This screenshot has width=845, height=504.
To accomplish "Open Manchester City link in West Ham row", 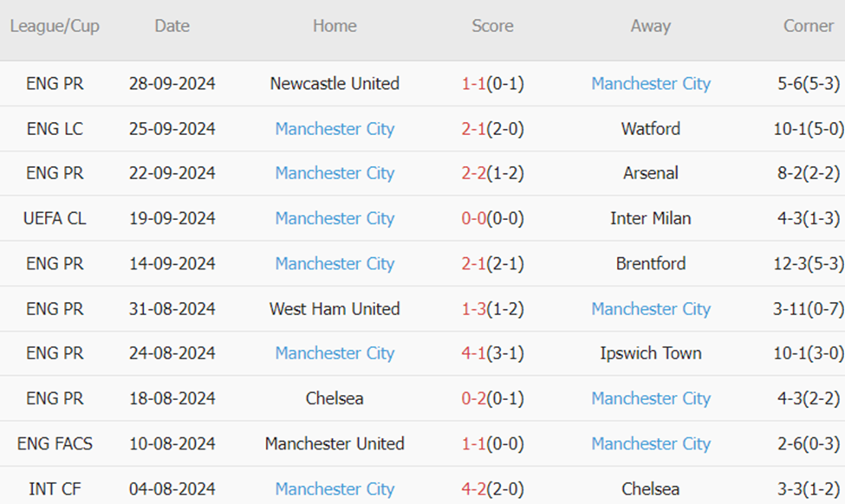I will pyautogui.click(x=651, y=309).
